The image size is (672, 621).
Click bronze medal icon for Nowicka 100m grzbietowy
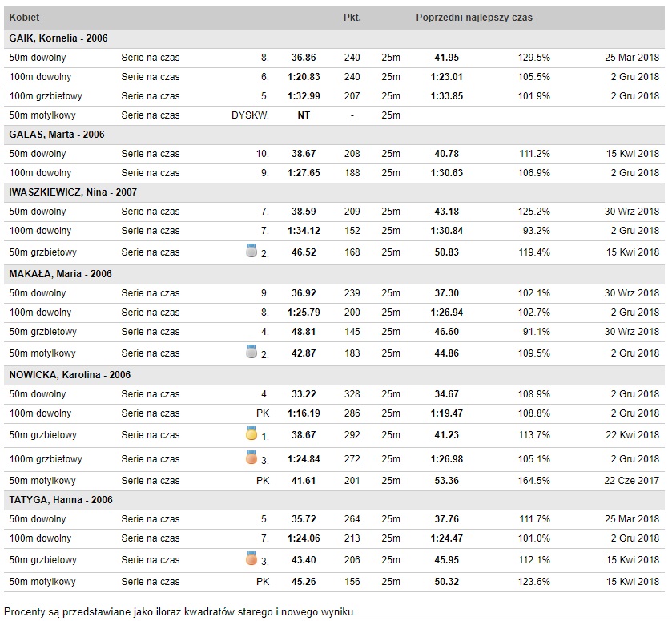pos(251,458)
